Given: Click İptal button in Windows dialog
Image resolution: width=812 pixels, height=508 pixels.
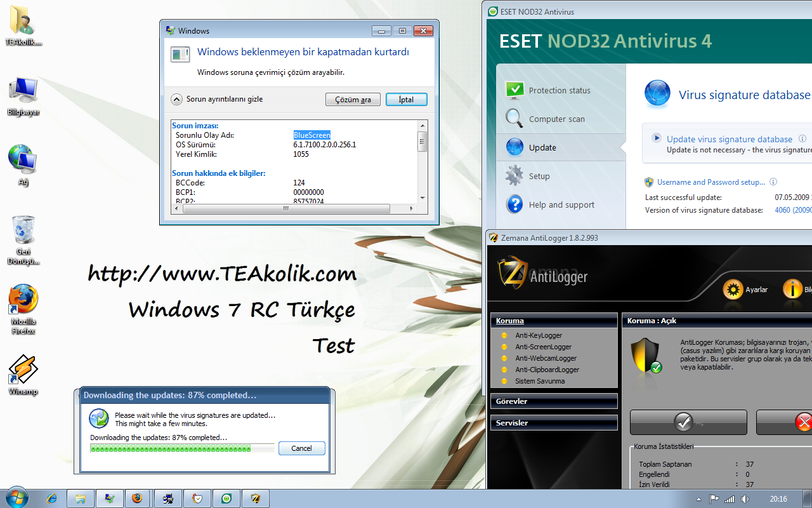Looking at the screenshot, I should pyautogui.click(x=406, y=100).
